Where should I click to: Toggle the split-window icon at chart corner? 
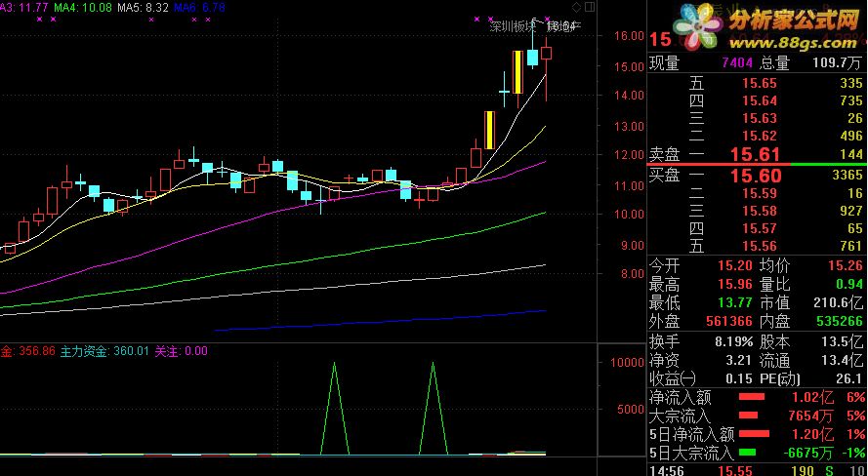pos(589,7)
